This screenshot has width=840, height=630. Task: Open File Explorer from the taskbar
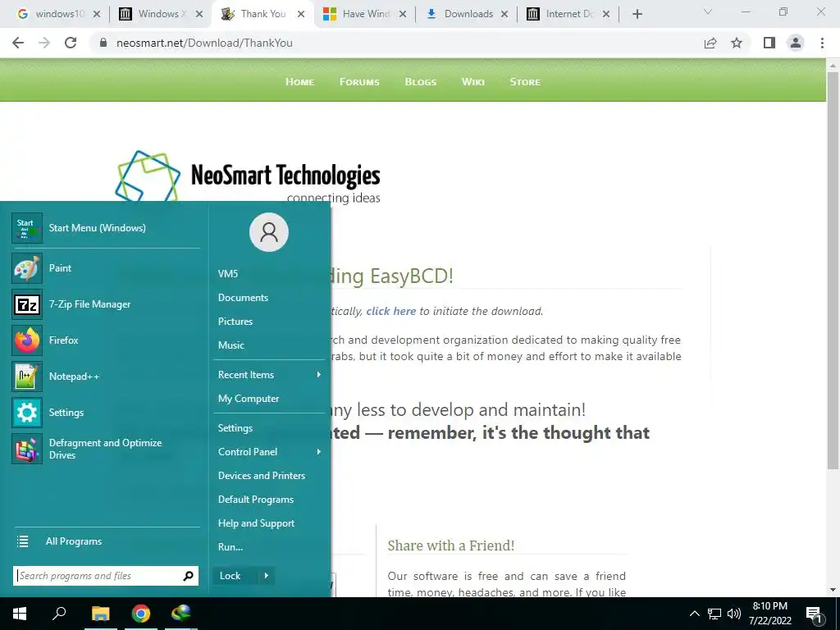pyautogui.click(x=100, y=614)
